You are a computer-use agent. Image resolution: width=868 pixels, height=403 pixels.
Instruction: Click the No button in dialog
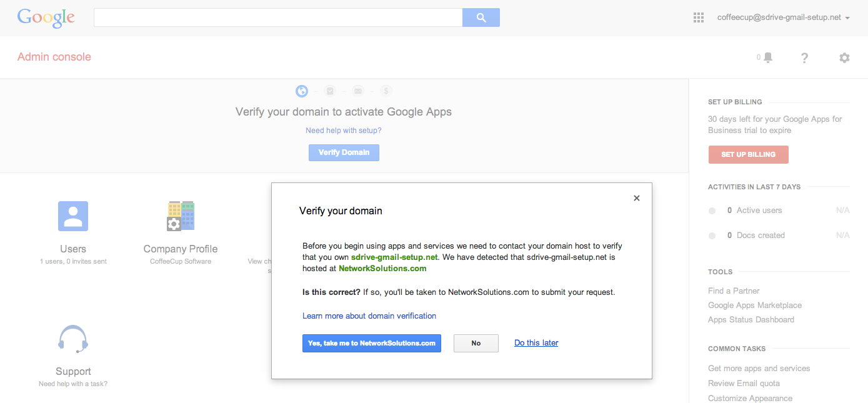(476, 343)
